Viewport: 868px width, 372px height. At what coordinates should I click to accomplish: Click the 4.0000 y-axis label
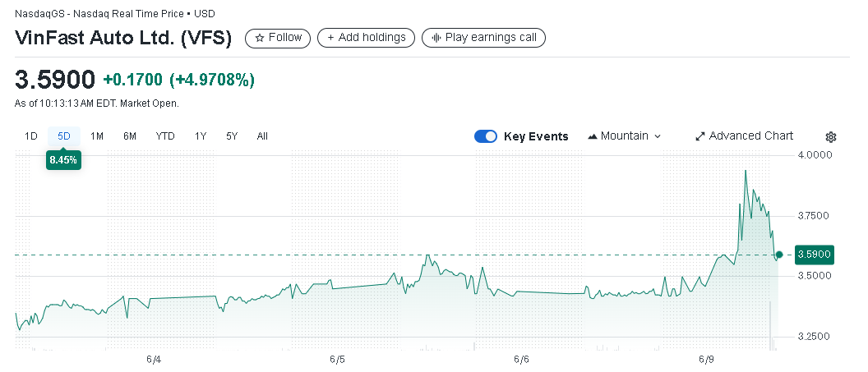[x=815, y=155]
